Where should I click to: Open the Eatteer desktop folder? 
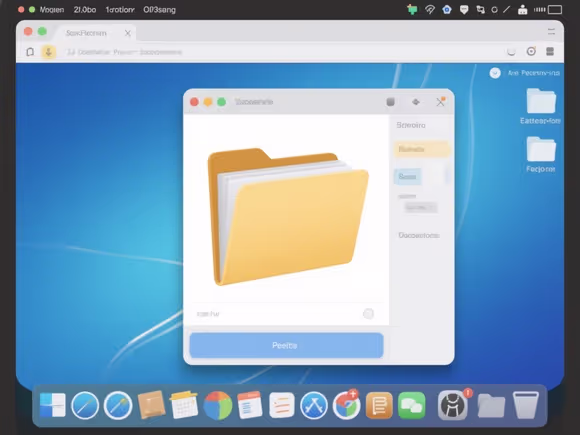540,106
